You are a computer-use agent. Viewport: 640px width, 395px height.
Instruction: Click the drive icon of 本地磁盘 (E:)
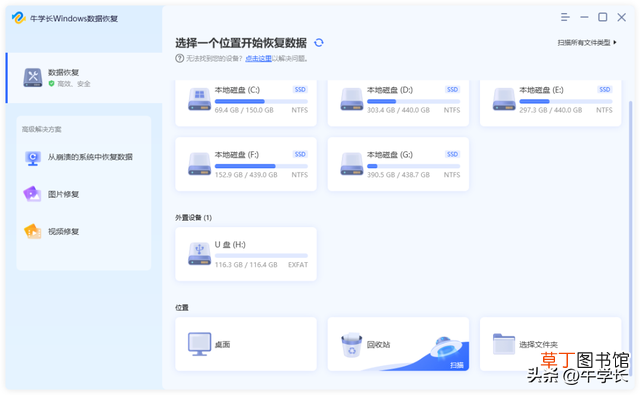(x=504, y=99)
